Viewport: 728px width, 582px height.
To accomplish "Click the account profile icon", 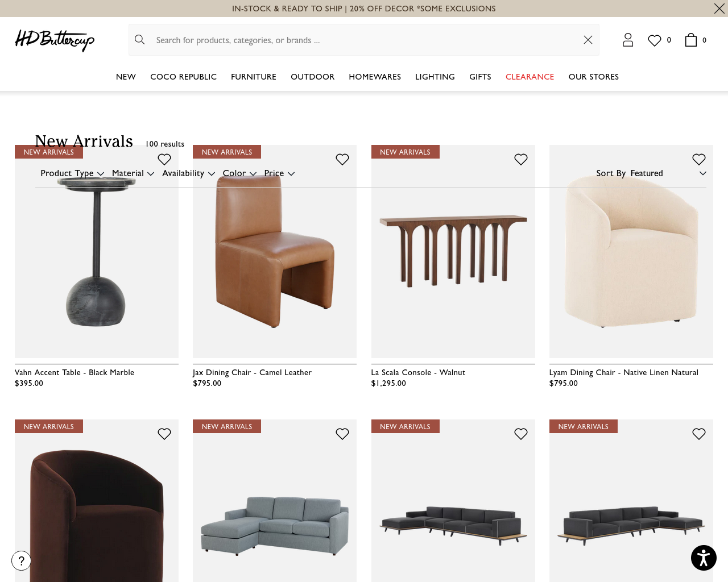I will click(x=628, y=40).
